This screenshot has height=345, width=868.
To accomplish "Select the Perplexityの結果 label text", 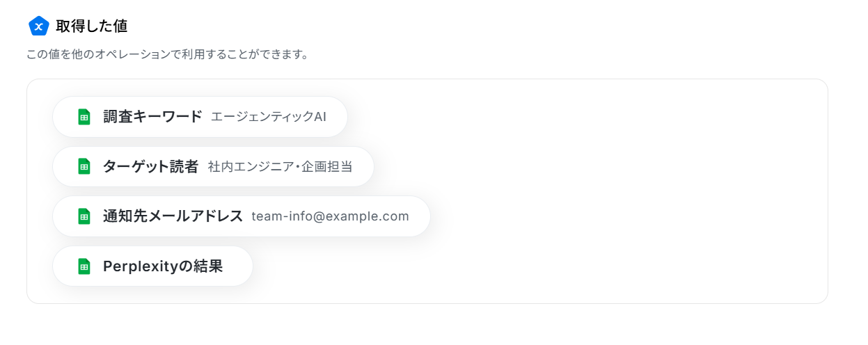I will point(163,266).
